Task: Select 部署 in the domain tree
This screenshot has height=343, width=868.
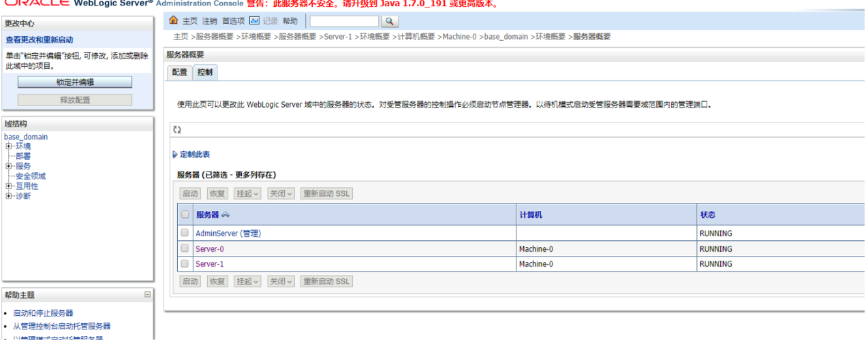Action: [23, 157]
